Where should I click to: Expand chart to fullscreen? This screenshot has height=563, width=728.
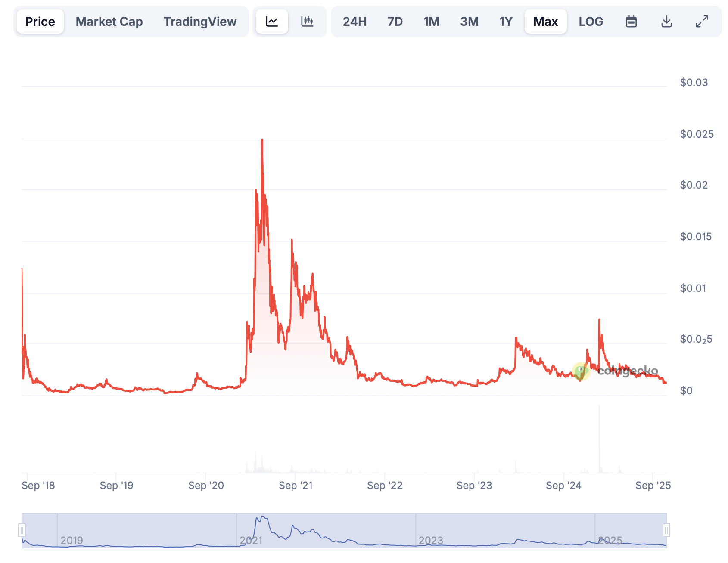[702, 22]
